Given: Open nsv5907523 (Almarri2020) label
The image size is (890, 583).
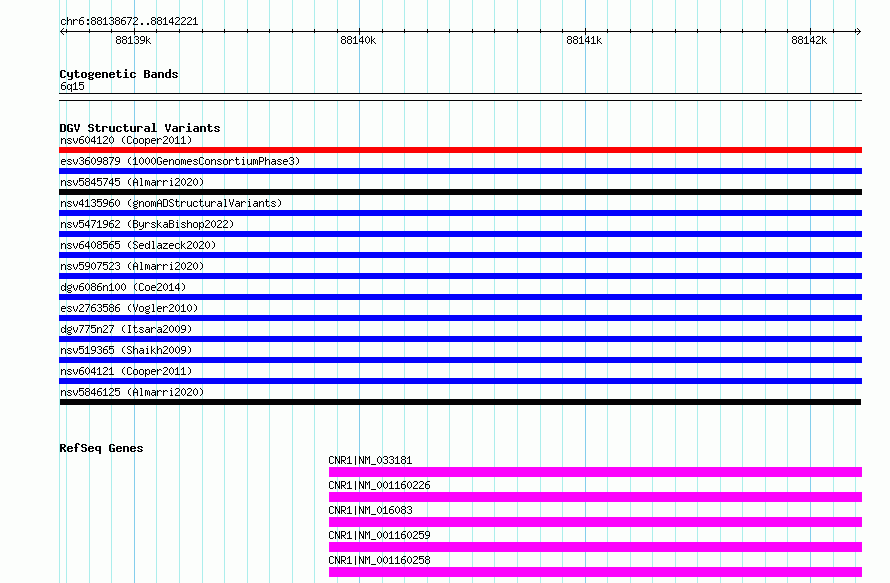Looking at the screenshot, I should pyautogui.click(x=132, y=266).
